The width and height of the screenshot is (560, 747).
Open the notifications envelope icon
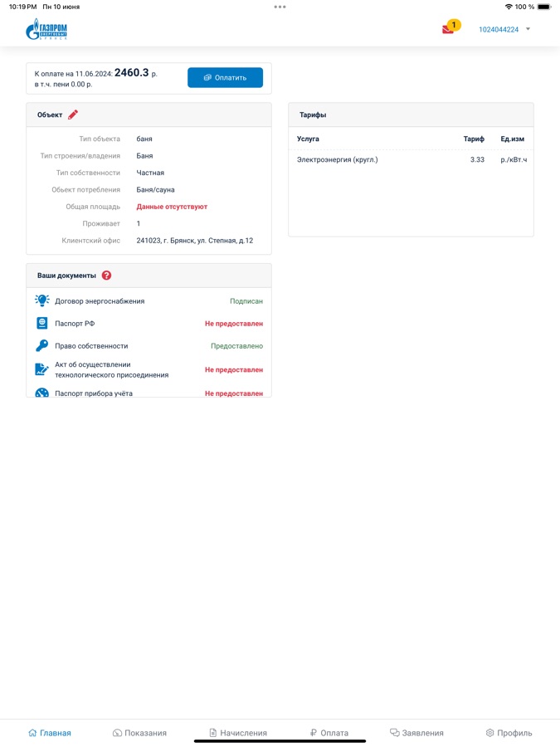tap(448, 29)
